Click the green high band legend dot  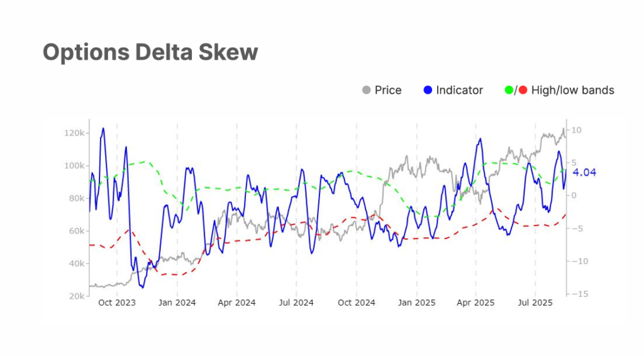pos(509,90)
